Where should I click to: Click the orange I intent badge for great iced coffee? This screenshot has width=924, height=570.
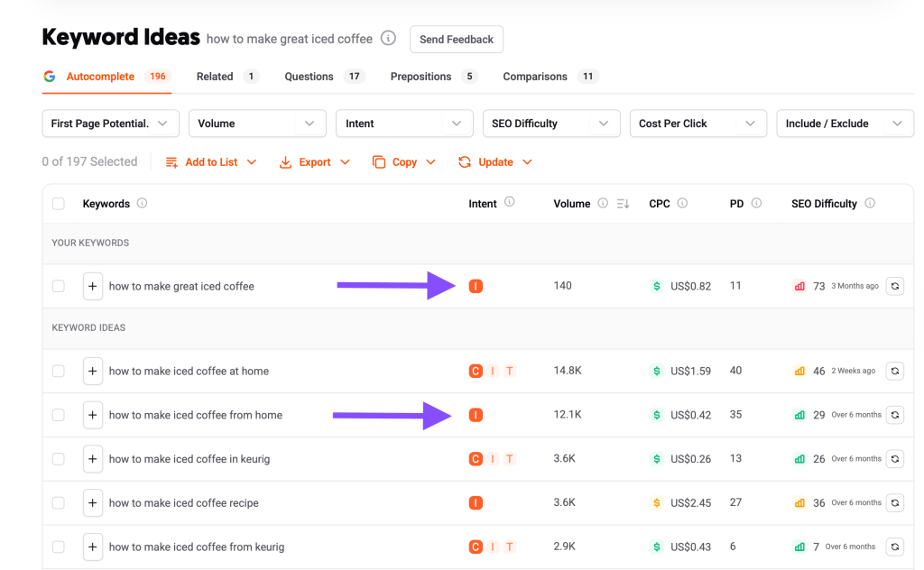click(x=476, y=286)
